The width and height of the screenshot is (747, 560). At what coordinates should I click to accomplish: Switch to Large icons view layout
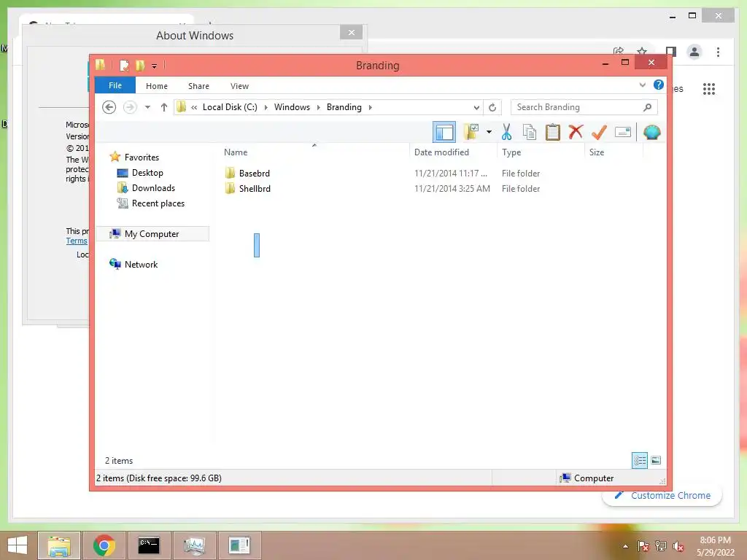coord(656,460)
